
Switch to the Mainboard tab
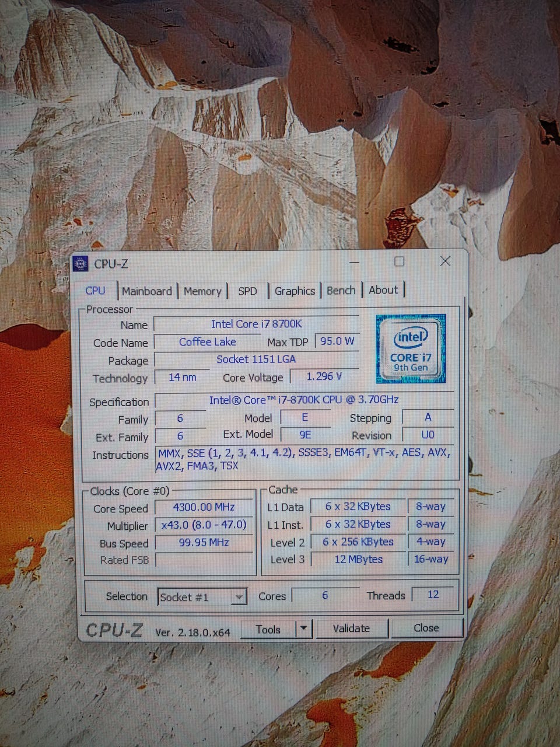(x=147, y=291)
